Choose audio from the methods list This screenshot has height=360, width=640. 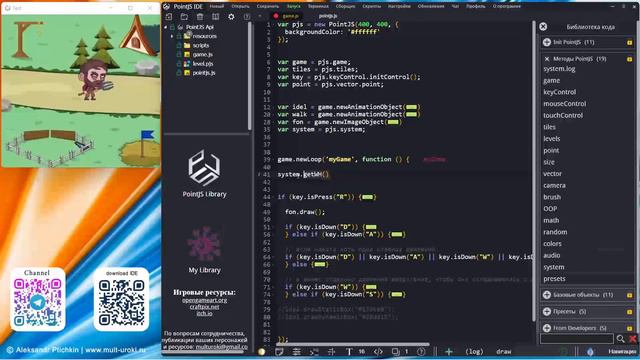pos(551,256)
